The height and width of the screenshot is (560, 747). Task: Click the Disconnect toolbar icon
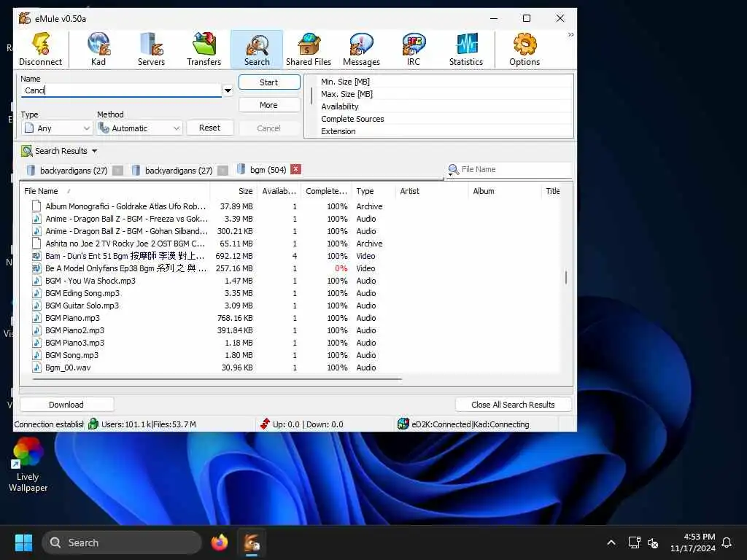41,50
